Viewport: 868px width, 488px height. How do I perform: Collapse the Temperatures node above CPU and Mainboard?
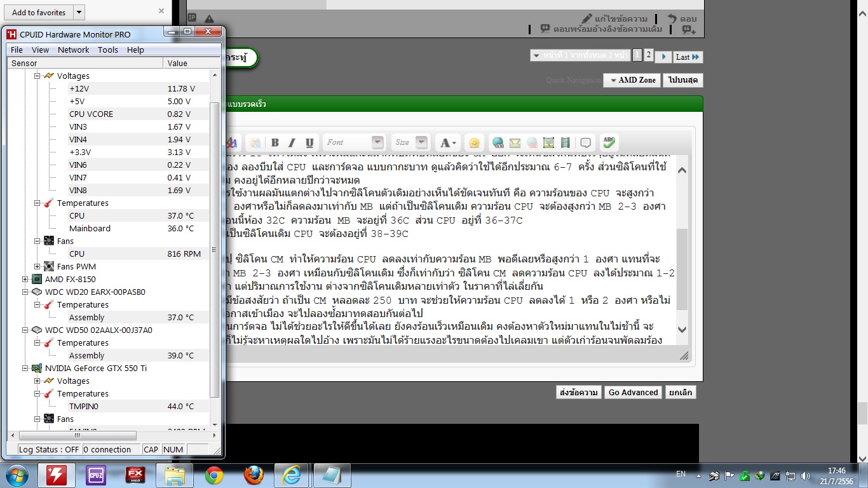(37, 203)
